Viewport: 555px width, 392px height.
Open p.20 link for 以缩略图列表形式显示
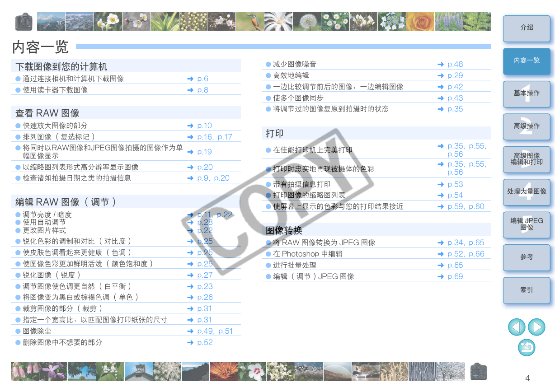(x=205, y=167)
